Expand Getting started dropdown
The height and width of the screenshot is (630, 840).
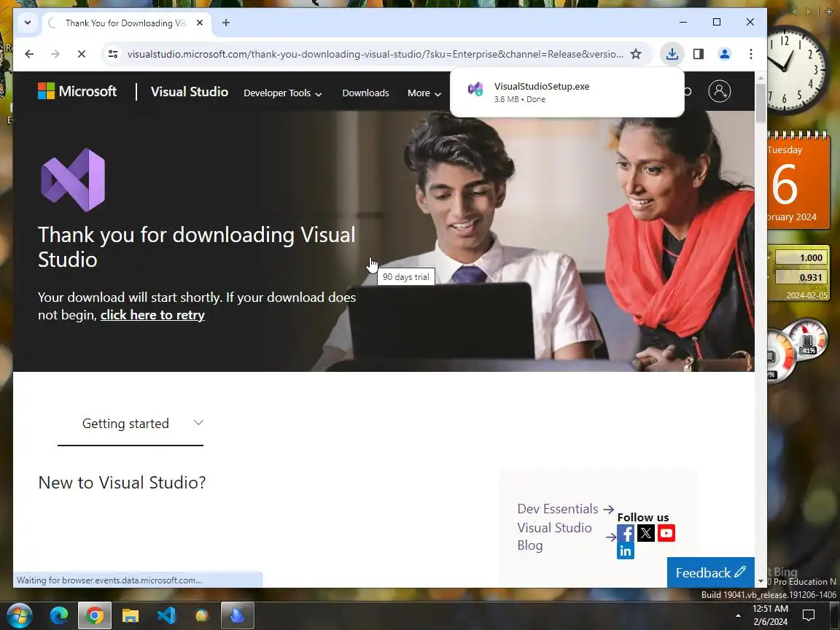click(131, 424)
